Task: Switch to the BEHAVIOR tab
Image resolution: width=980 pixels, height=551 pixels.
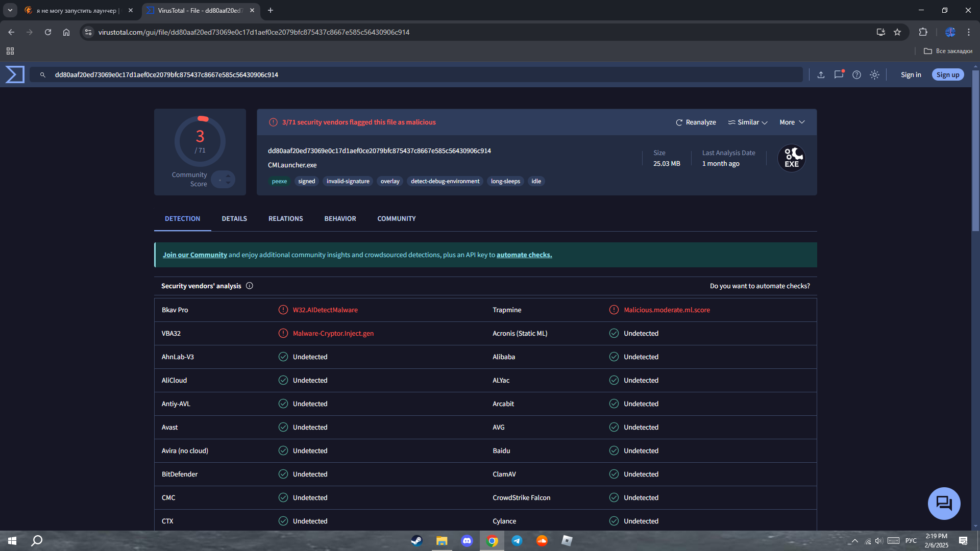Action: pyautogui.click(x=340, y=218)
